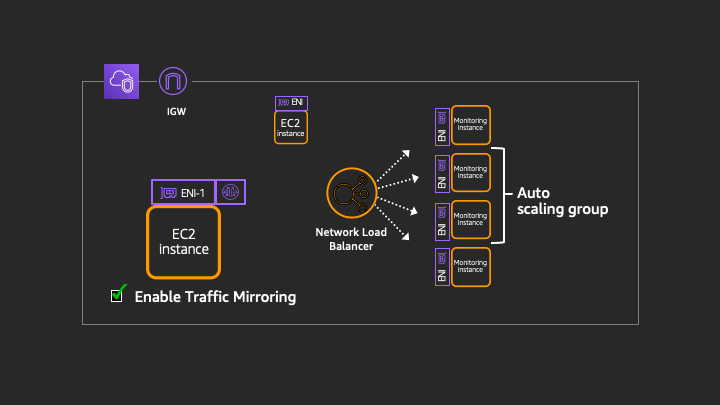Click ENI icon of topmost Monitoring instance
Screen dimensions: 720x405
click(442, 127)
